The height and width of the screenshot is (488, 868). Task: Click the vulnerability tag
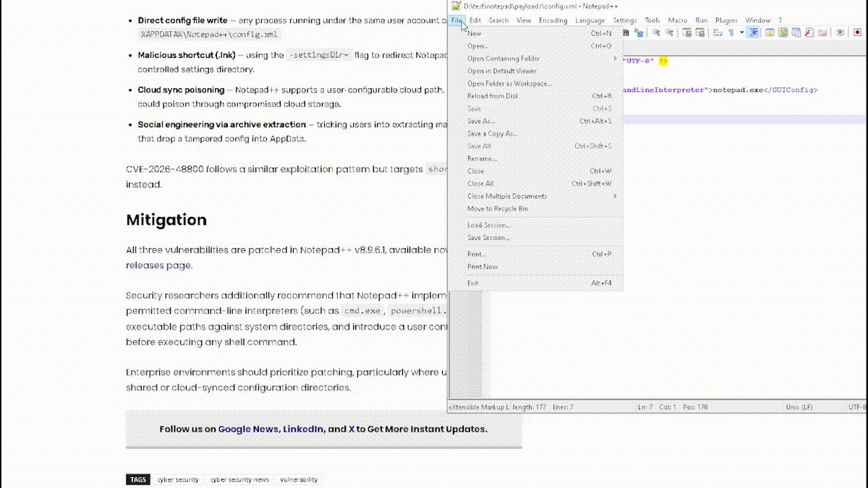click(298, 479)
